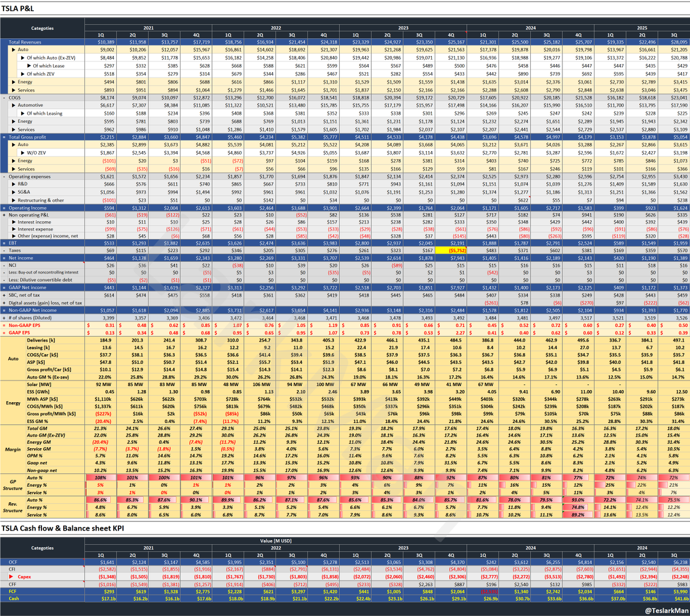Select 'Digital assets (gain) loss, net of tax'
The height and width of the screenshot is (616, 690).
click(x=45, y=303)
